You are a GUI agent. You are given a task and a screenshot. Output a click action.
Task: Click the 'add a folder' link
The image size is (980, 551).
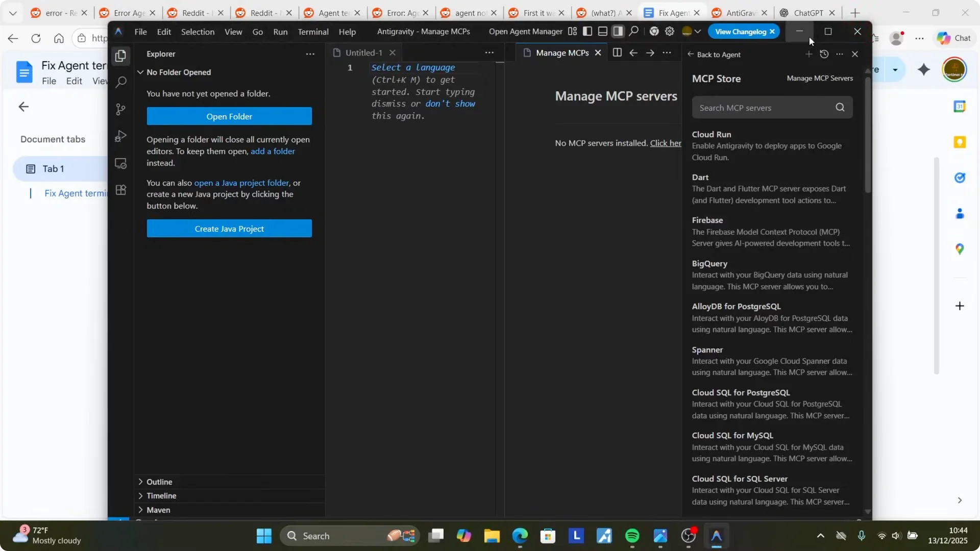pos(273,151)
